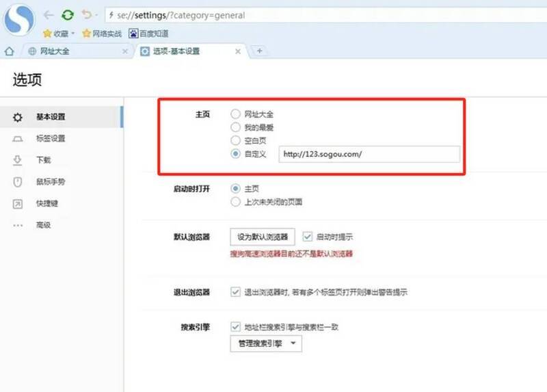Image resolution: width=547 pixels, height=392 pixels.
Task: Close the 网址大全 tab
Action: pos(125,51)
